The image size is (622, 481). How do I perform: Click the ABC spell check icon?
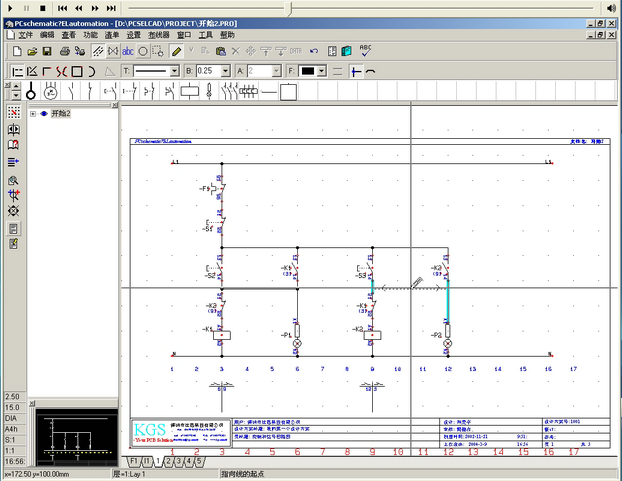[366, 49]
